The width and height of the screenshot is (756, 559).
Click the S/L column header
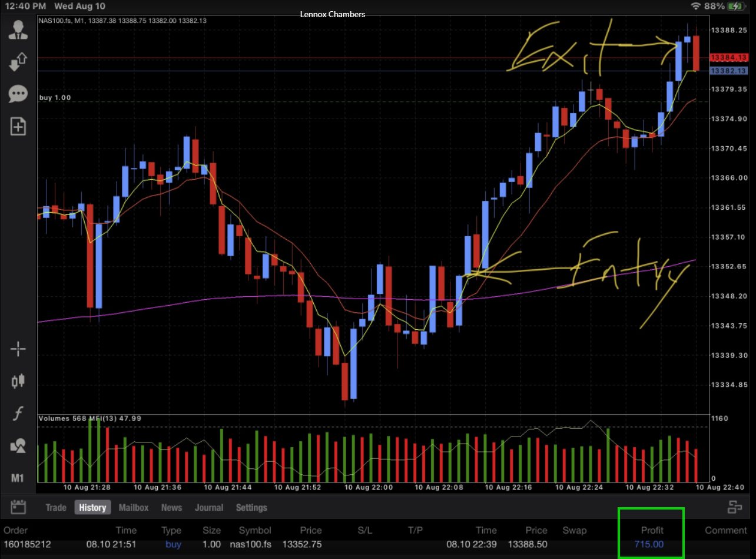pos(365,530)
